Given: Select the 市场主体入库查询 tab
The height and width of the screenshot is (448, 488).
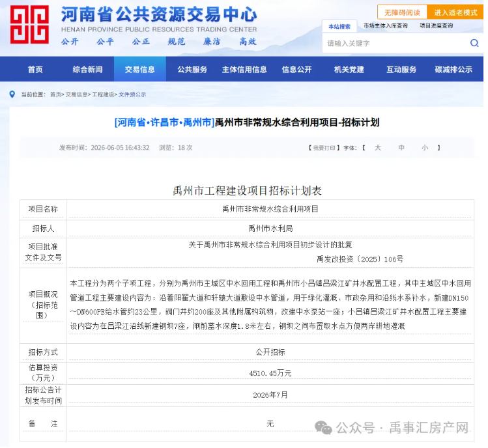Looking at the screenshot, I should tap(385, 26).
